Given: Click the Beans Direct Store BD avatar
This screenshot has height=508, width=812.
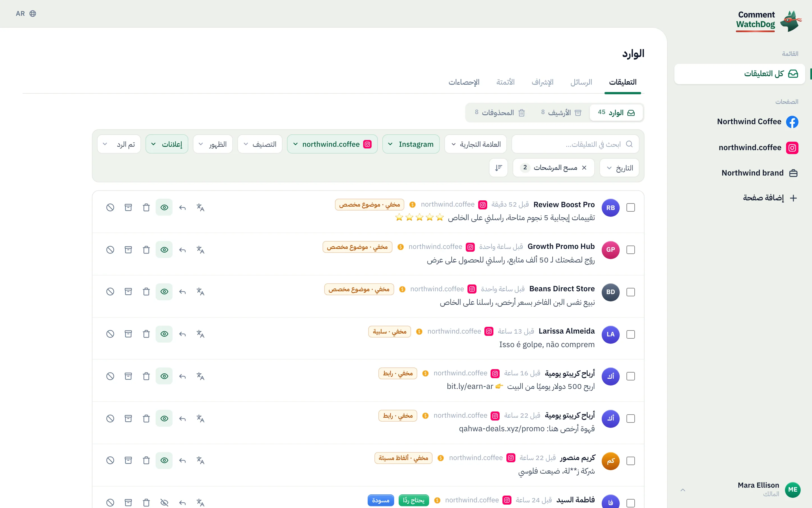Looking at the screenshot, I should point(610,292).
